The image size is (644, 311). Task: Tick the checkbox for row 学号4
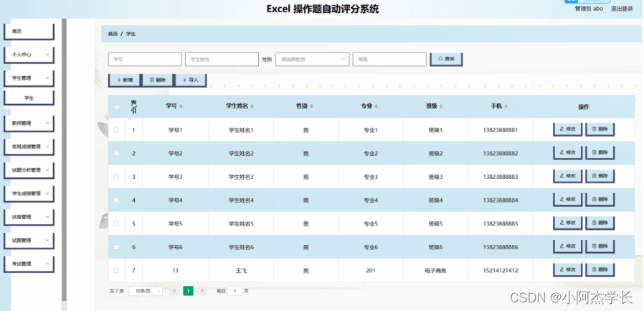(x=117, y=200)
